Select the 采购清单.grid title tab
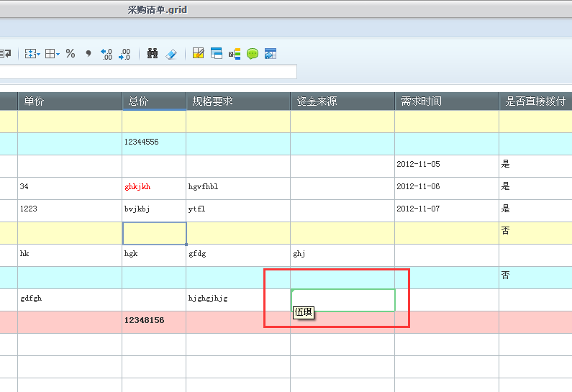Image resolution: width=572 pixels, height=392 pixels. tap(158, 9)
